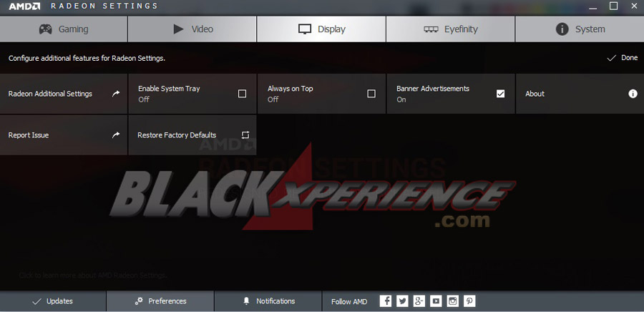Click the Eyefinity multi-monitor icon
Image resolution: width=644 pixels, height=312 pixels.
point(431,29)
